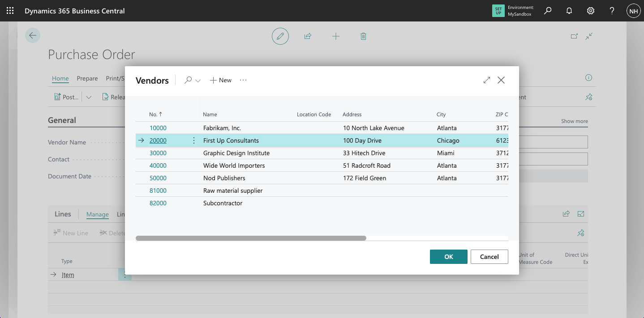Open the settings gear menu
The height and width of the screenshot is (318, 644).
tap(591, 11)
